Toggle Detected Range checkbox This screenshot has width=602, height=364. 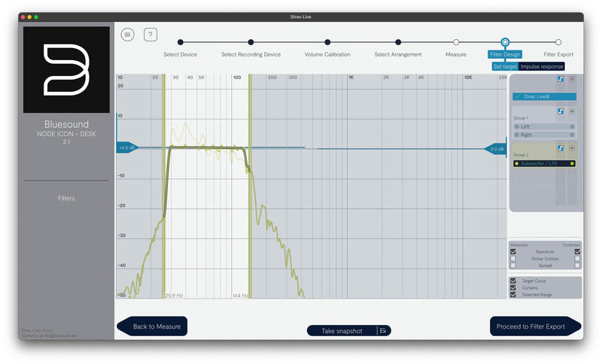(x=513, y=295)
